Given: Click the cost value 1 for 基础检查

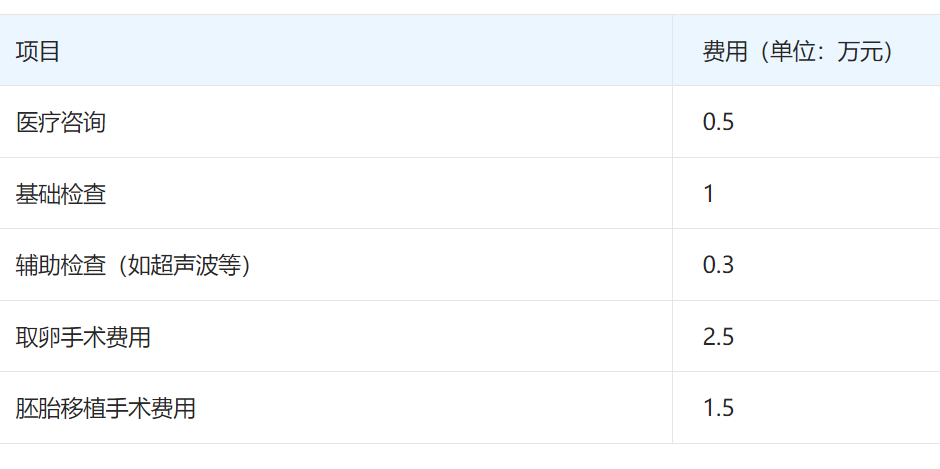Looking at the screenshot, I should 709,194.
